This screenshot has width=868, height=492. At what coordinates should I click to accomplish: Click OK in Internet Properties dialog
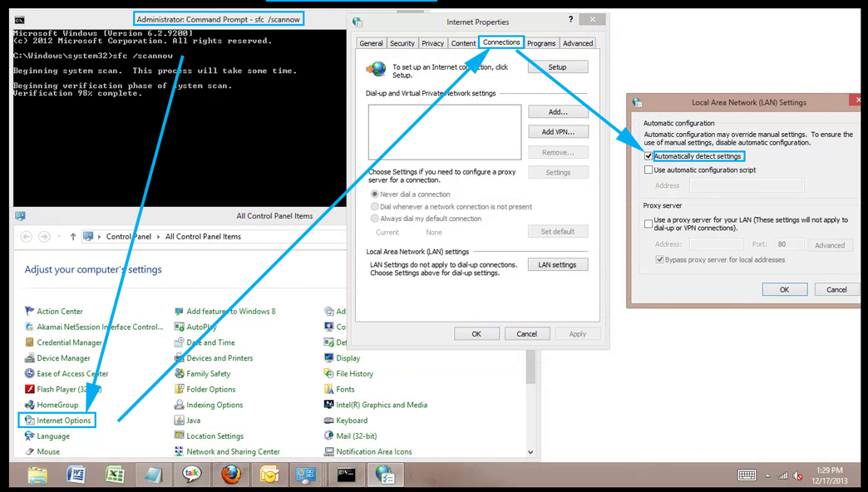click(x=476, y=334)
